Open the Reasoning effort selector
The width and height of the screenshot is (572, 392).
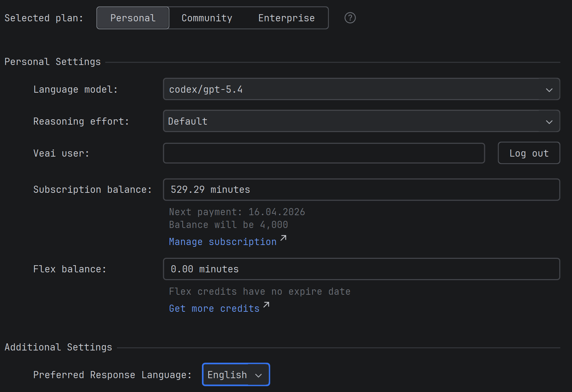pos(362,121)
